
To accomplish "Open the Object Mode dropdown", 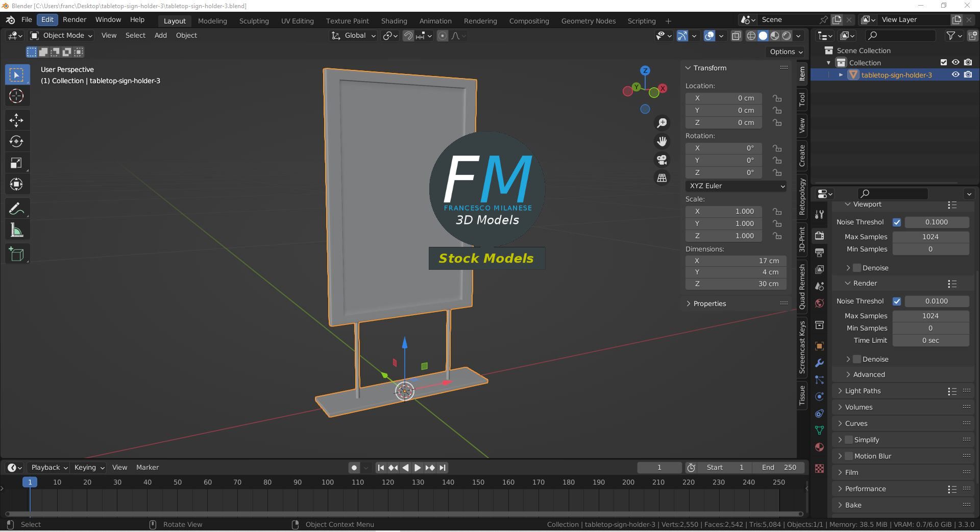I will point(61,35).
